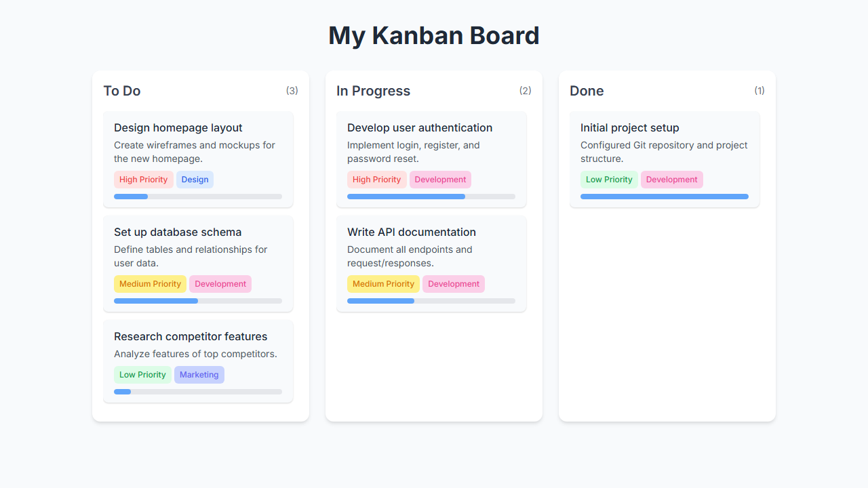Image resolution: width=868 pixels, height=488 pixels.
Task: Click progress bar on Design homepage layout card
Action: (197, 197)
